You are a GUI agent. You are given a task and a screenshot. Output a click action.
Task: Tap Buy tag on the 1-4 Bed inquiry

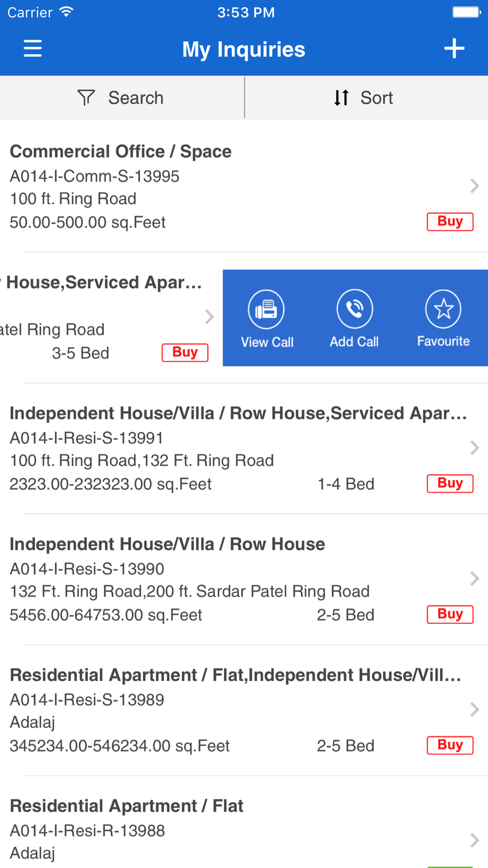click(x=450, y=483)
